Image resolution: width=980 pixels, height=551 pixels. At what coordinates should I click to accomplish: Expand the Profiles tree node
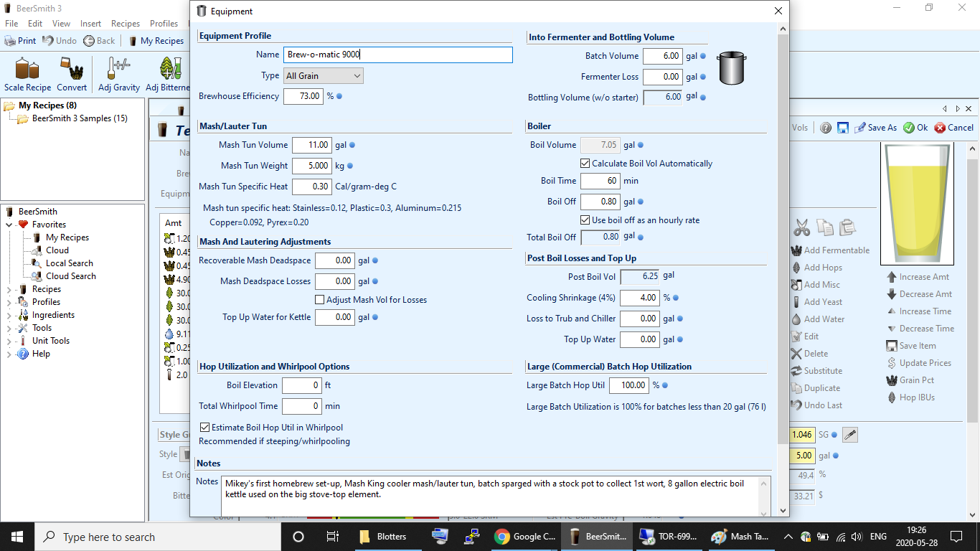point(9,302)
